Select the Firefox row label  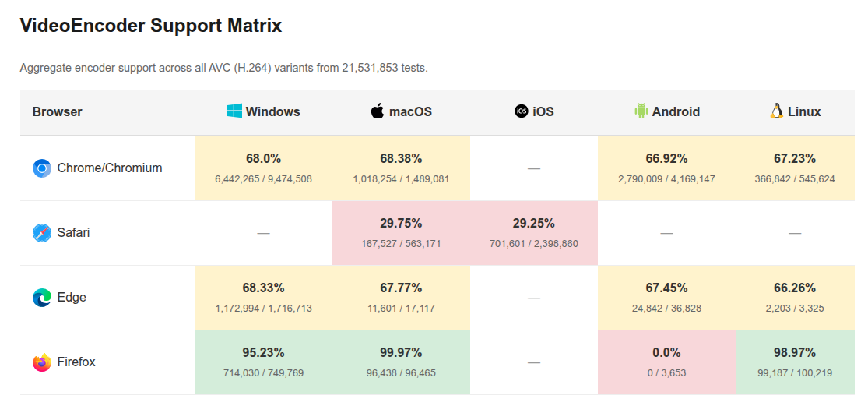click(x=76, y=362)
